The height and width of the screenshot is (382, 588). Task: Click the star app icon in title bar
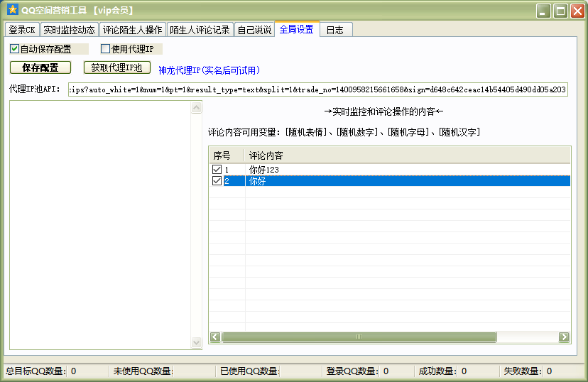tap(12, 9)
